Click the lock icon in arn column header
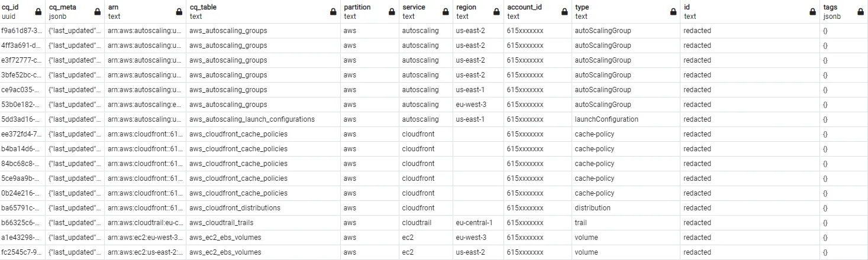This screenshot has width=868, height=260. [x=179, y=12]
